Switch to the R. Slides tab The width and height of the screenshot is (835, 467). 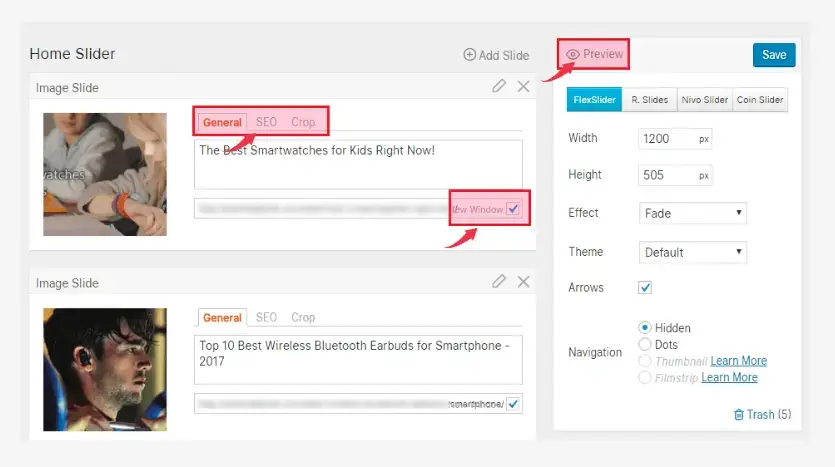pyautogui.click(x=649, y=100)
